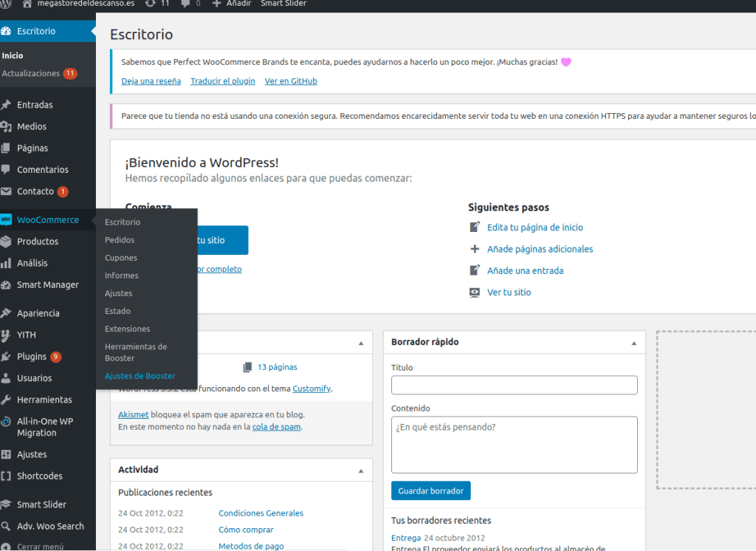Open Pedidos in the WooCommerce submenu
This screenshot has width=756, height=551.
click(x=120, y=240)
